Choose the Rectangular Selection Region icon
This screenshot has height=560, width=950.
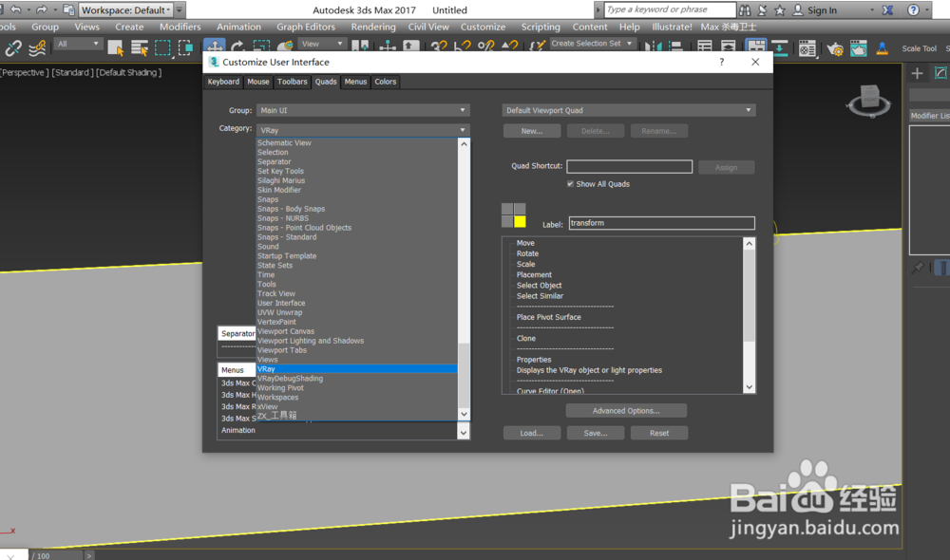(x=162, y=47)
